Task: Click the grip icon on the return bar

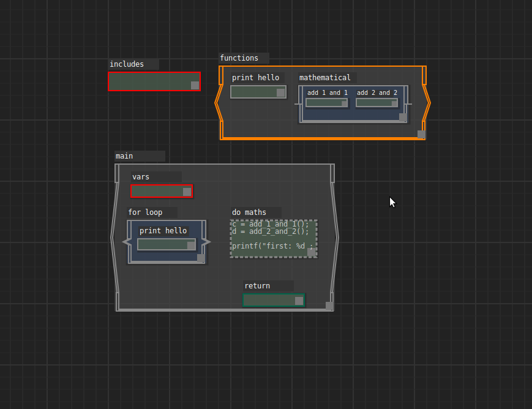Action: tap(299, 300)
